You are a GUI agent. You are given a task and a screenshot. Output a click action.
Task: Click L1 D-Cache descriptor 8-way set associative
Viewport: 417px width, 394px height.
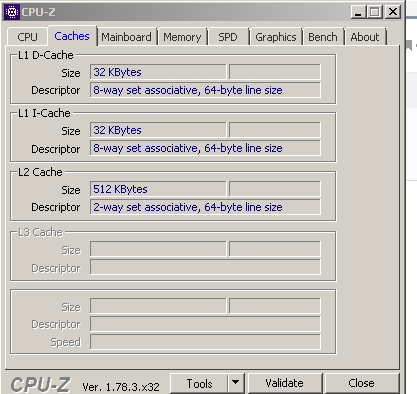click(x=205, y=90)
